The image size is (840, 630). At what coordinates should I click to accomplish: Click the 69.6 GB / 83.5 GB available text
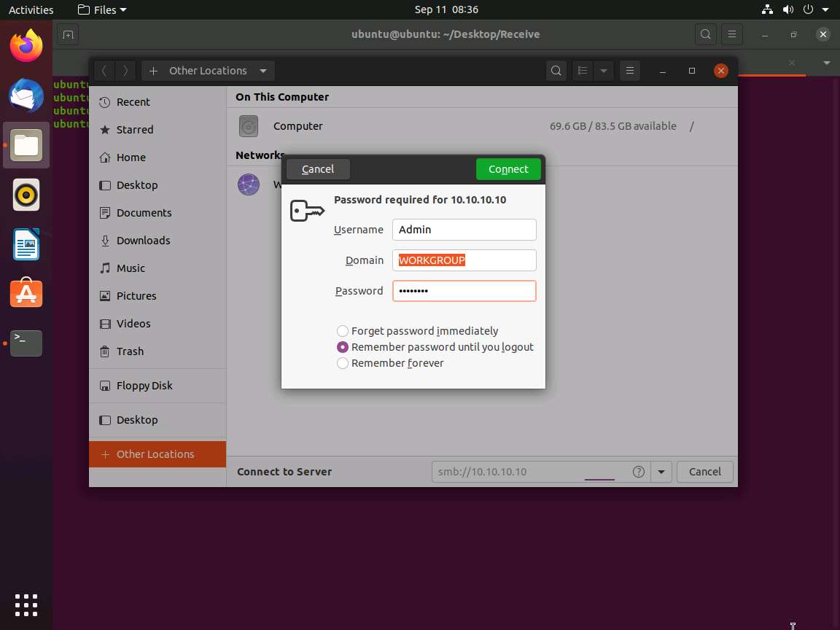(x=612, y=126)
